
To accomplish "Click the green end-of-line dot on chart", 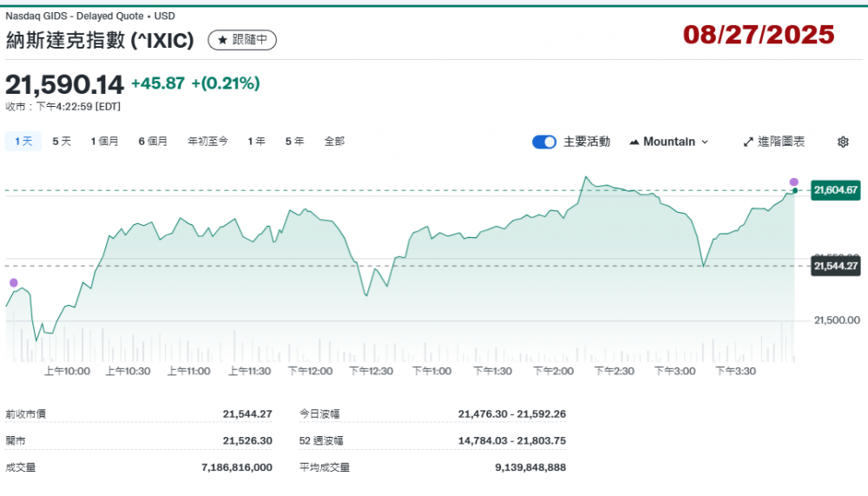I will [795, 190].
